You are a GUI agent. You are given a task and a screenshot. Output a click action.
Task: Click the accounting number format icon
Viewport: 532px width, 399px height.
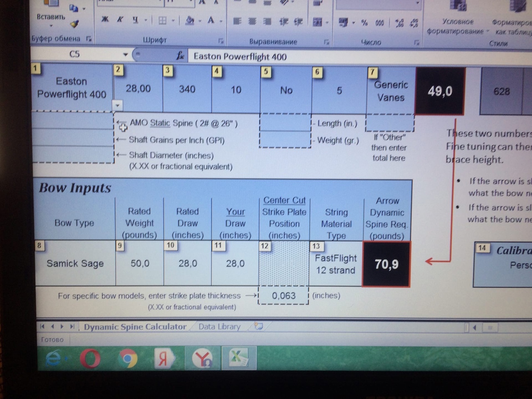343,22
